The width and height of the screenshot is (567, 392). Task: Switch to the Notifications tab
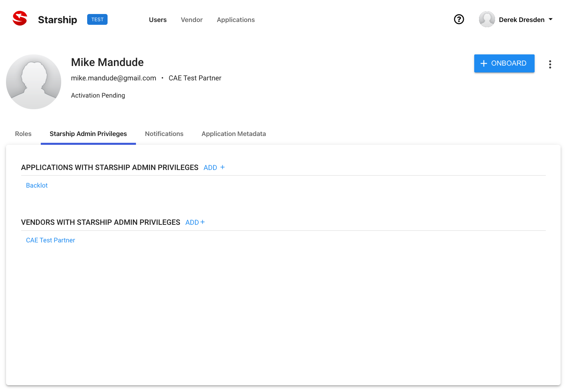point(164,134)
